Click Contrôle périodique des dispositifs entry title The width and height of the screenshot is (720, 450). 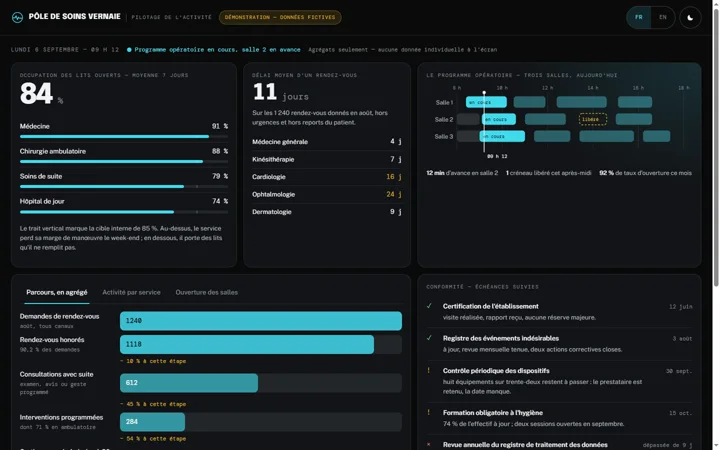496,371
